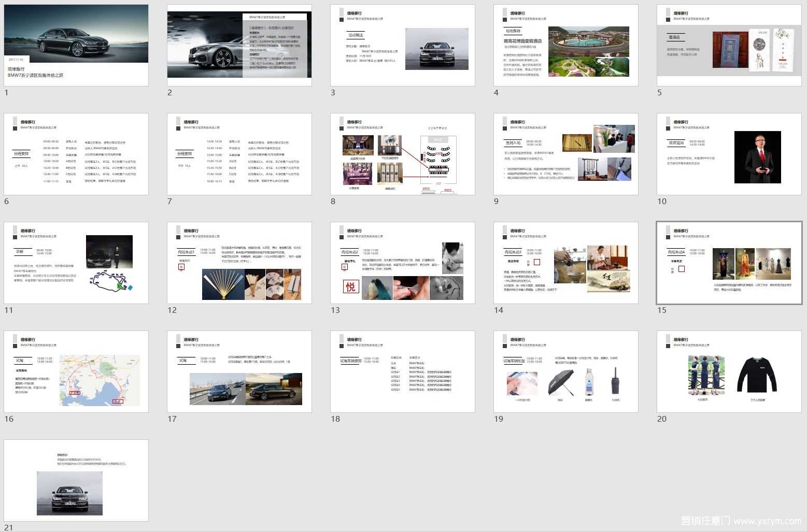Select slide 13 thumbnail with seal carving photos
The image size is (807, 532).
point(403,263)
